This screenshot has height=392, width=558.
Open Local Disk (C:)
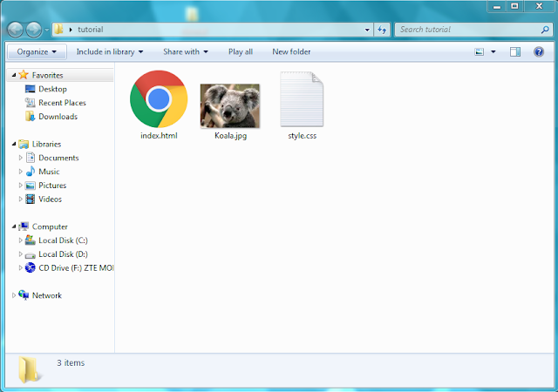pos(63,240)
